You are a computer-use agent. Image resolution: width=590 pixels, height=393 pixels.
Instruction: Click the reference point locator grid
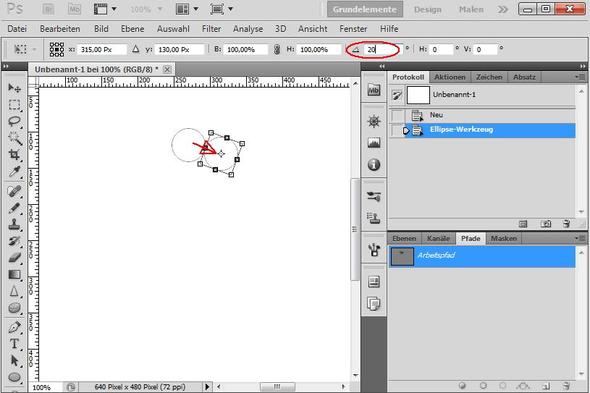57,49
